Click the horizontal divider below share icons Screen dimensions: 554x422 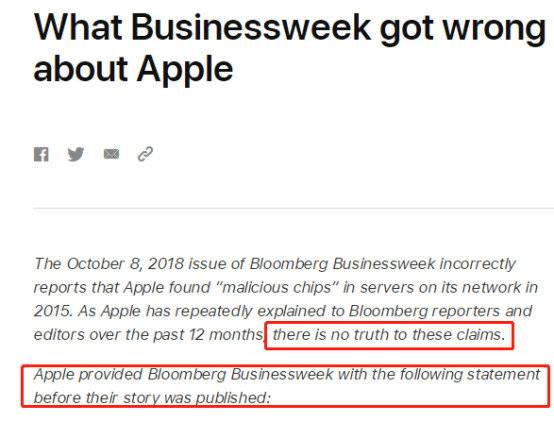tap(293, 209)
